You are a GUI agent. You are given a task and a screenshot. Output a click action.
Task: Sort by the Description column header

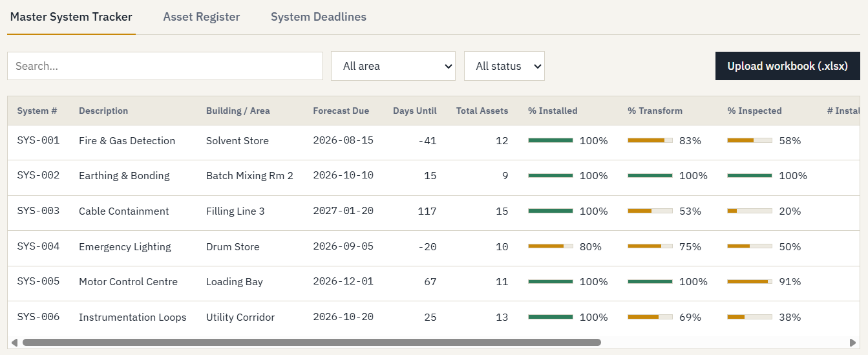point(103,111)
